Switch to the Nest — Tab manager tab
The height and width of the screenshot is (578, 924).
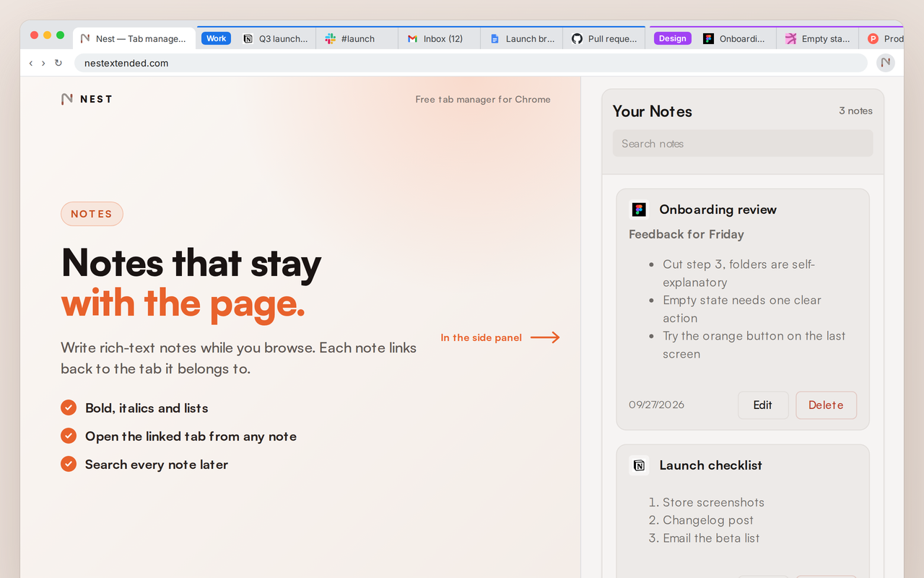134,38
